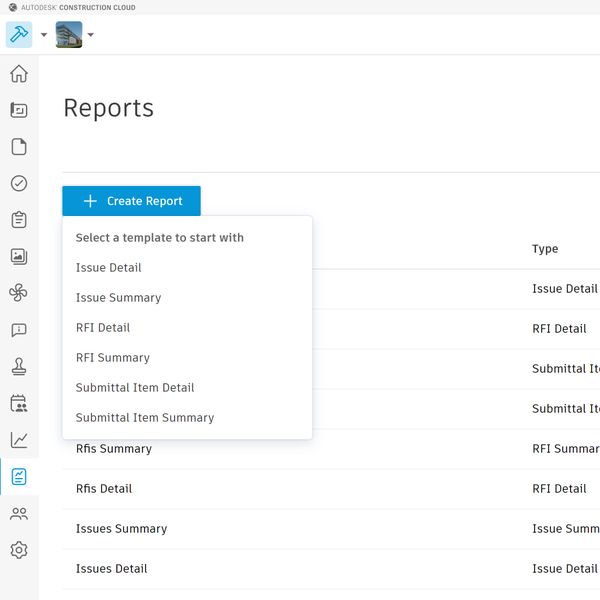Open the Sheets icon in sidebar
600x600 pixels.
[19, 111]
